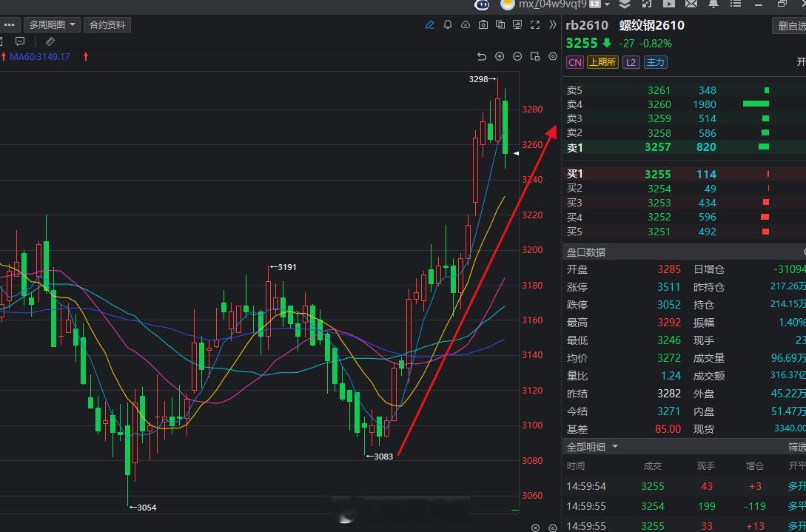Image resolution: width=806 pixels, height=532 pixels.
Task: Click the 跌停 value 3052
Action: 669,305
